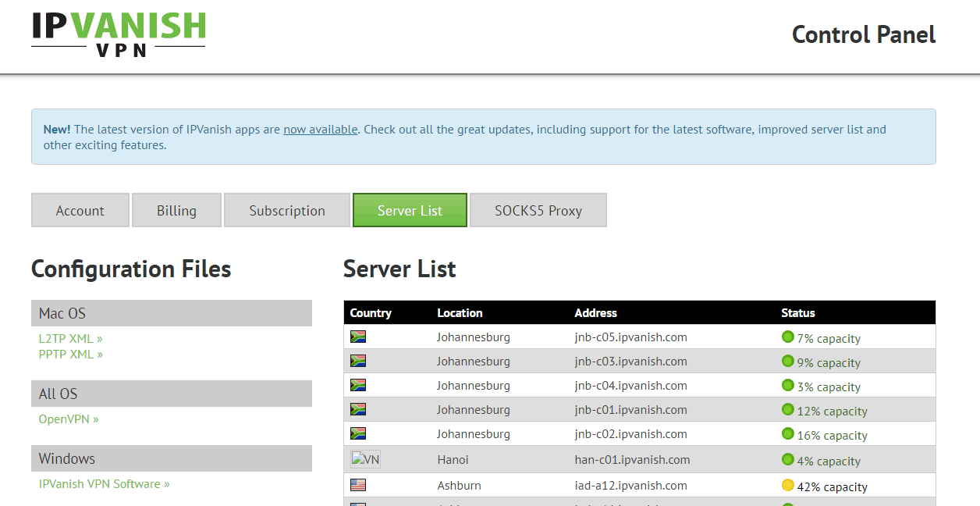Click the "4% capacity" status text

(829, 461)
